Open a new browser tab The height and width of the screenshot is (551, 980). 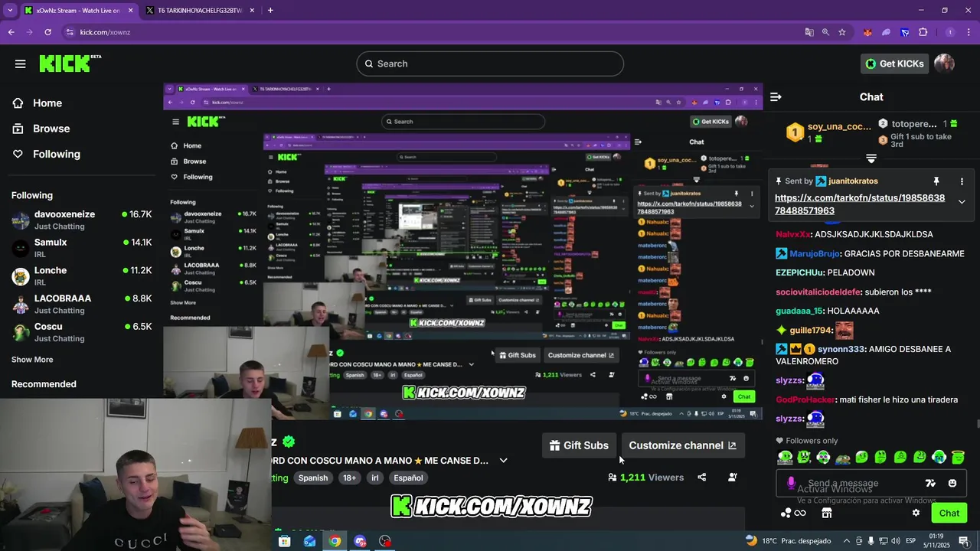pyautogui.click(x=270, y=11)
